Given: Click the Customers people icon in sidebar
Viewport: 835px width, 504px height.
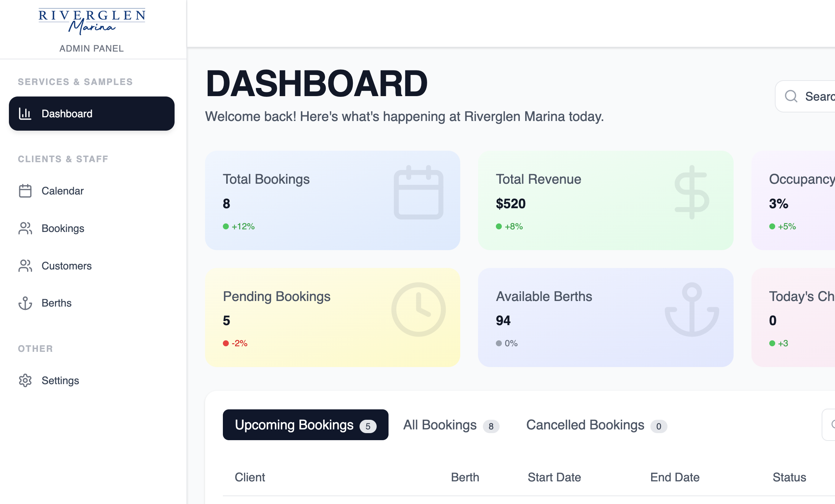Looking at the screenshot, I should pyautogui.click(x=25, y=266).
